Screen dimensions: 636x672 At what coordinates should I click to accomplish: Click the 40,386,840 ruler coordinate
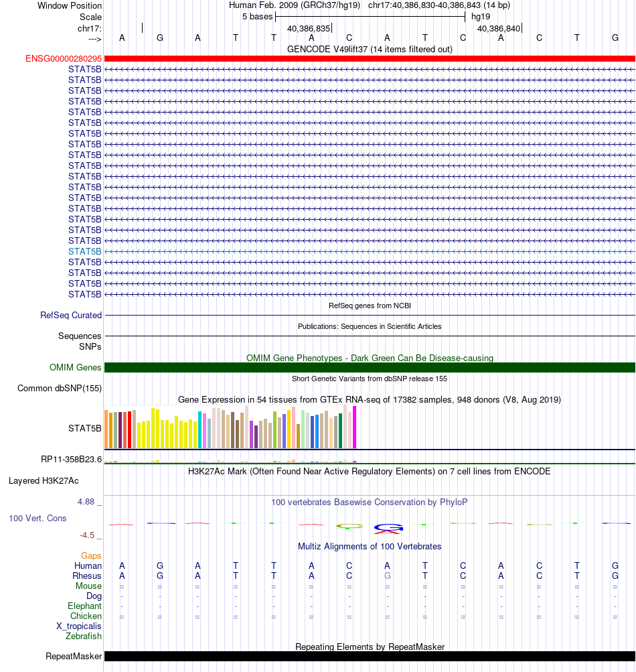pos(499,29)
